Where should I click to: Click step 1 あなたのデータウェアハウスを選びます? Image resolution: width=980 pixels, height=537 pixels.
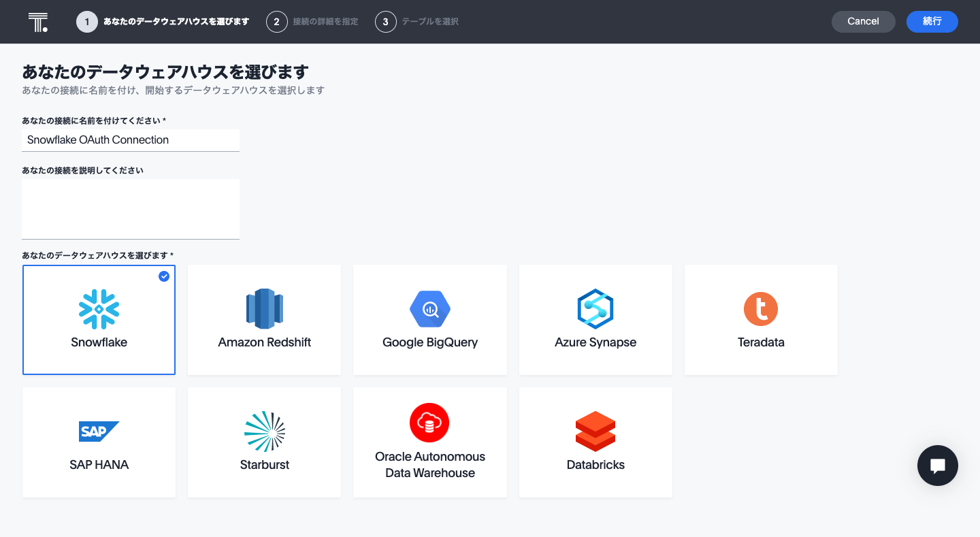point(86,21)
